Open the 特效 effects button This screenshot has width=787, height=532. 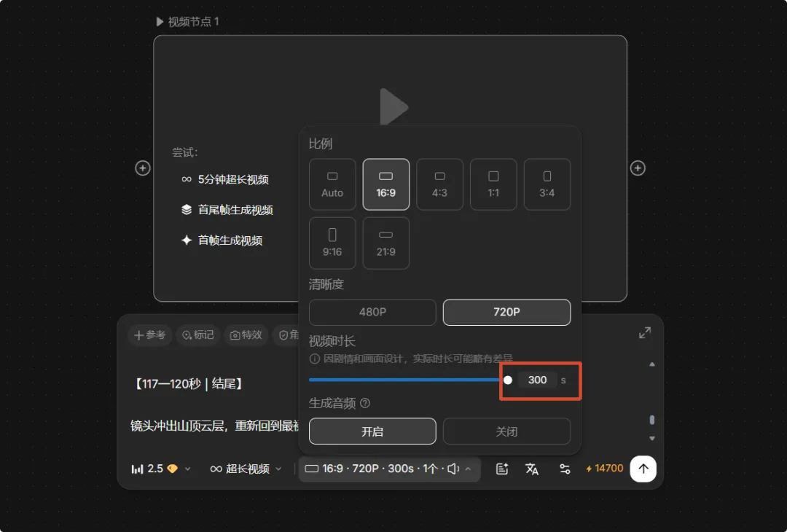[246, 335]
